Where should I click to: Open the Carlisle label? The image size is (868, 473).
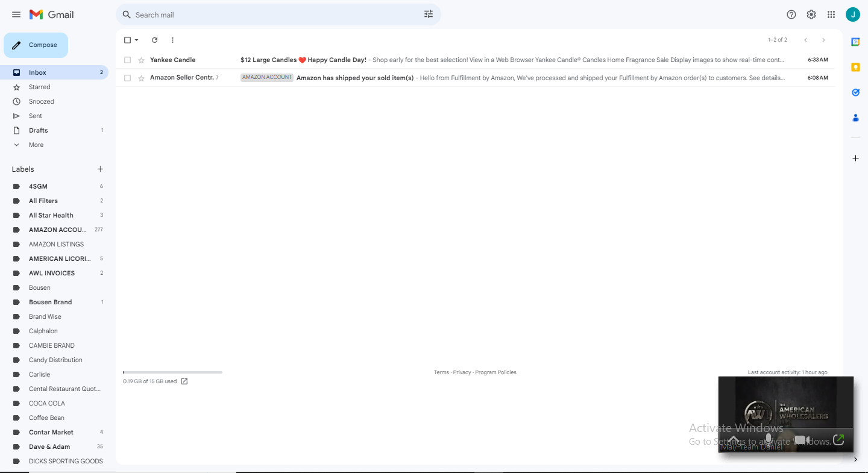[x=54, y=374]
